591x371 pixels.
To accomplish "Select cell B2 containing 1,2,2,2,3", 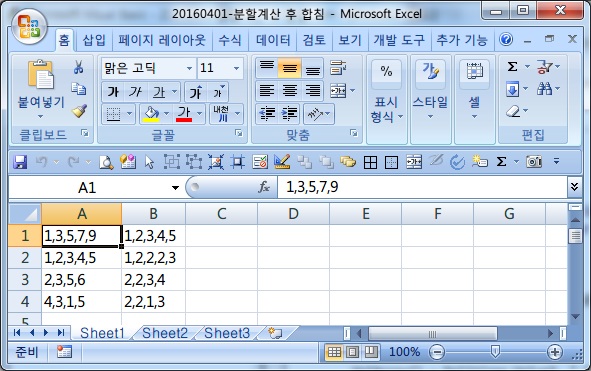I will (x=153, y=258).
